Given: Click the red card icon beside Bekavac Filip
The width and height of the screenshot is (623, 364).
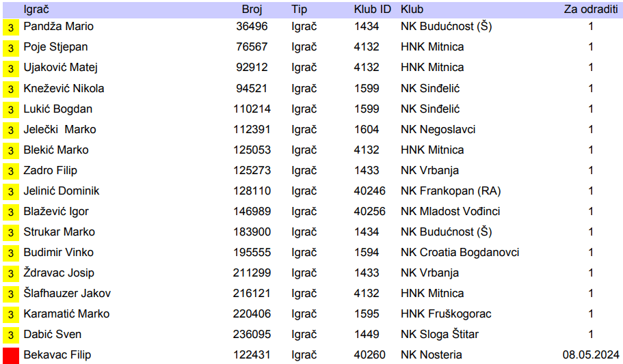Looking at the screenshot, I should point(11,356).
